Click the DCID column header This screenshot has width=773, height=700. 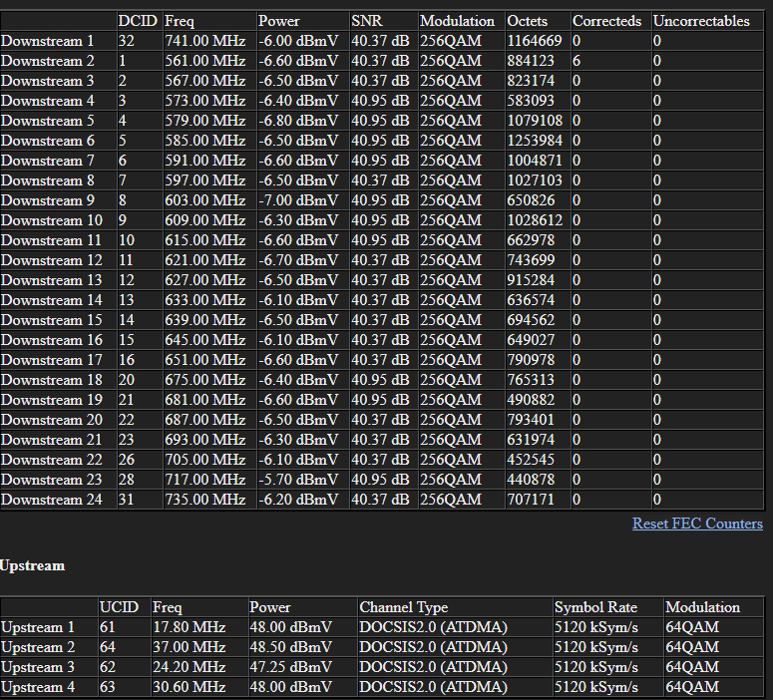138,21
